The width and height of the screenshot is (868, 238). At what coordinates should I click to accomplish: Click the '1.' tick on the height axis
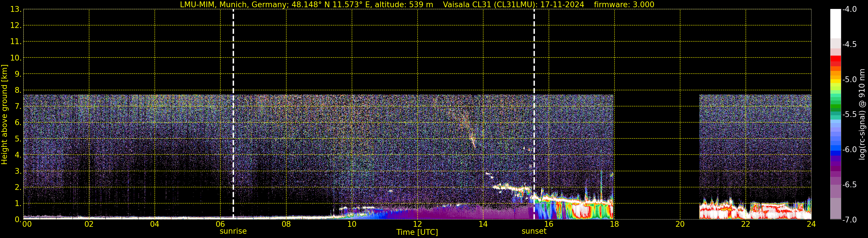pos(18,204)
